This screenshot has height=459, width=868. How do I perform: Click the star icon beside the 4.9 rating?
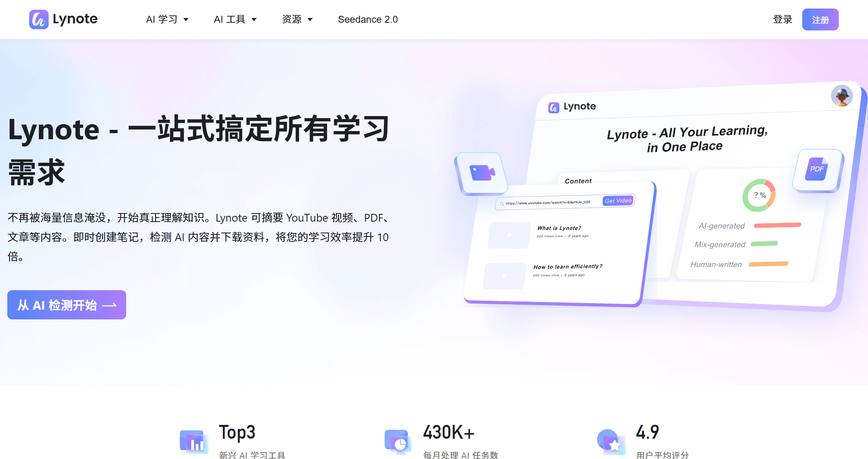coord(612,442)
